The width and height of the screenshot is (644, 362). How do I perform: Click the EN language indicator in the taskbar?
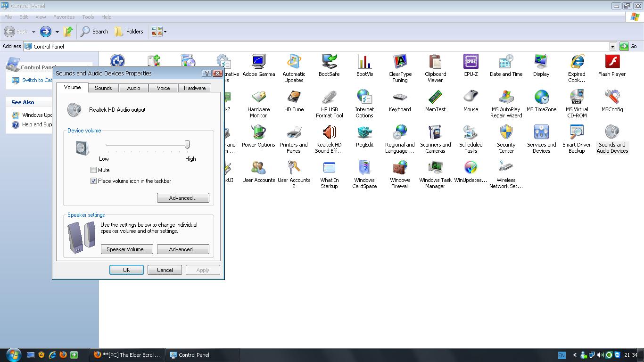(561, 355)
